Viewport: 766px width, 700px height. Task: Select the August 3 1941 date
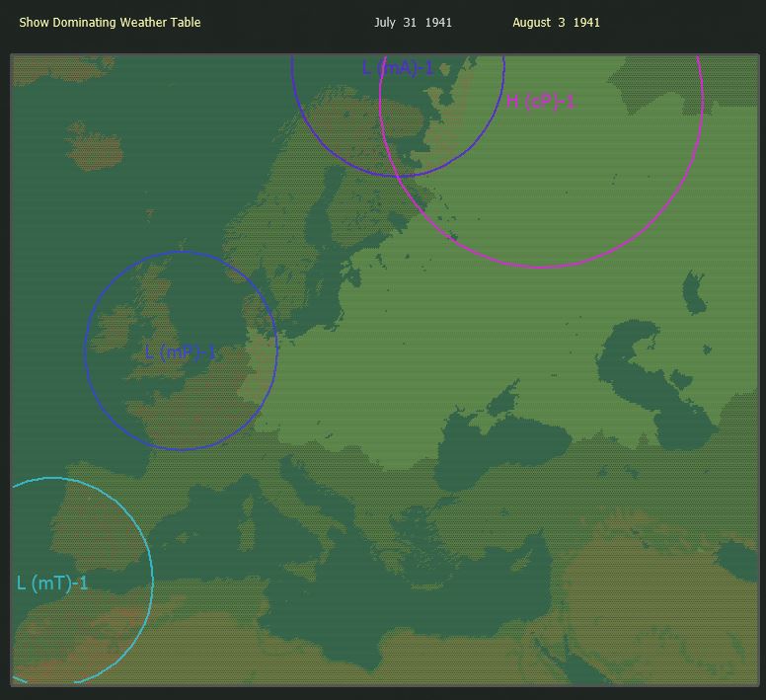pyautogui.click(x=556, y=23)
